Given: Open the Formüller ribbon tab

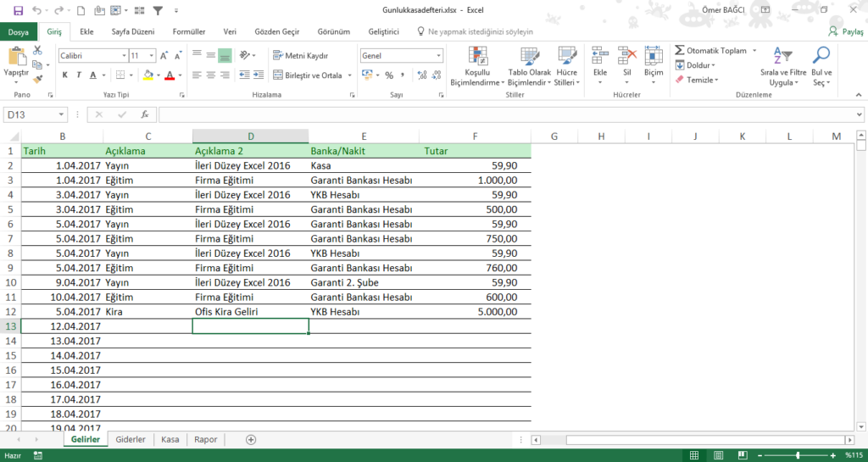Looking at the screenshot, I should point(188,31).
